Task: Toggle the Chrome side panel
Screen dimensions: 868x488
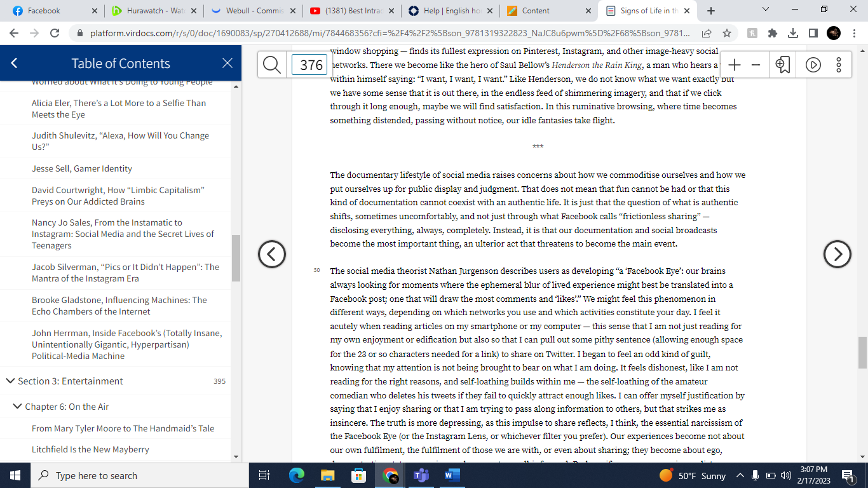Action: coord(813,33)
